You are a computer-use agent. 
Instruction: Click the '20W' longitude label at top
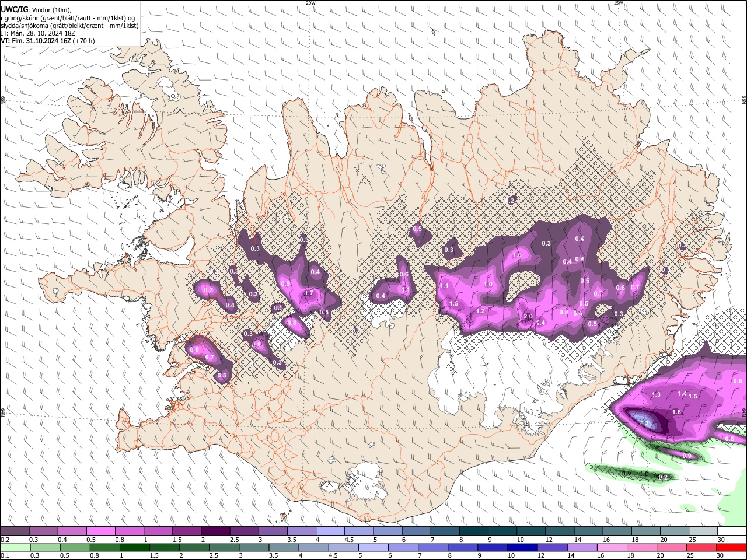(x=310, y=3)
